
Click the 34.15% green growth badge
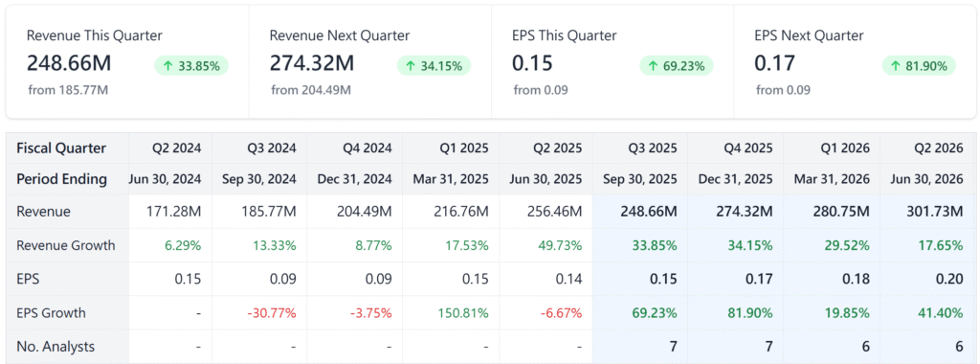click(x=434, y=66)
